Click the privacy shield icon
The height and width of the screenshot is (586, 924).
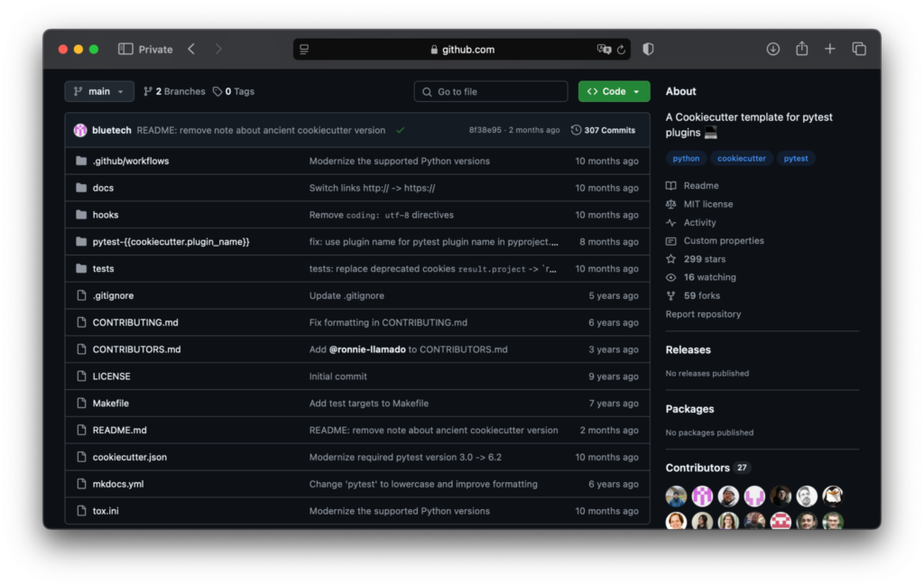click(648, 50)
